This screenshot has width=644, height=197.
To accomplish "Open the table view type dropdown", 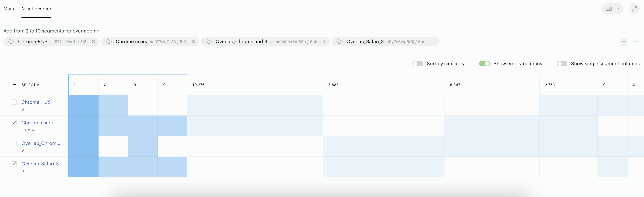I will coord(612,9).
